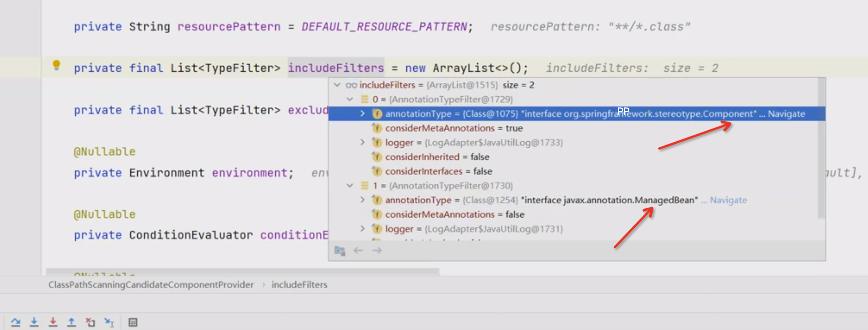Expand annotationType Class@1254 ManagedBean node

point(362,200)
